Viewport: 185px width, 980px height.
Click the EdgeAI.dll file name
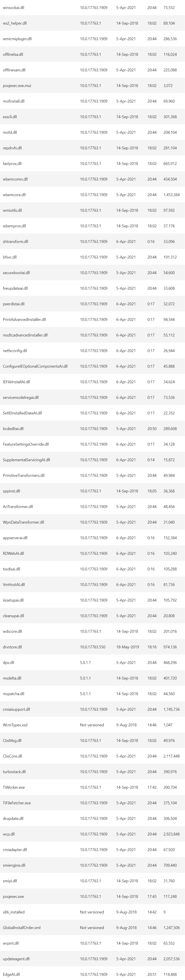11,974
